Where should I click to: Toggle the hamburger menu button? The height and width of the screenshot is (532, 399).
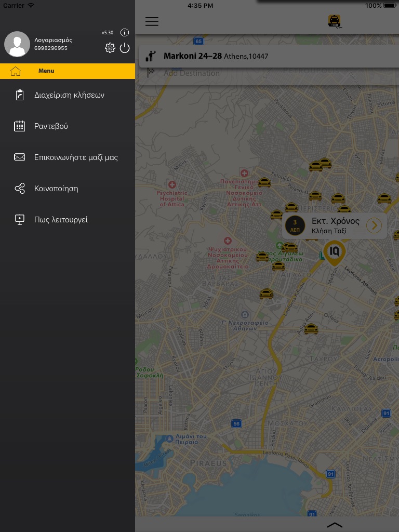pyautogui.click(x=152, y=21)
